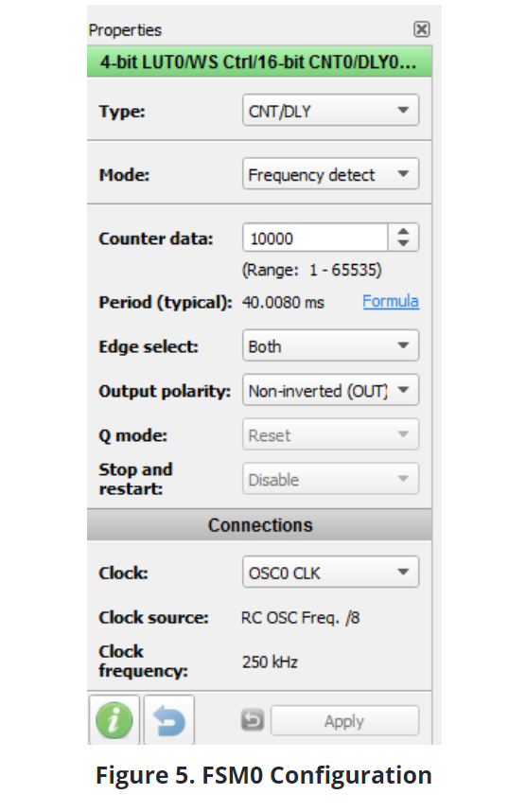Increase Counter data with up arrow
The height and width of the screenshot is (812, 526).
[x=403, y=231]
